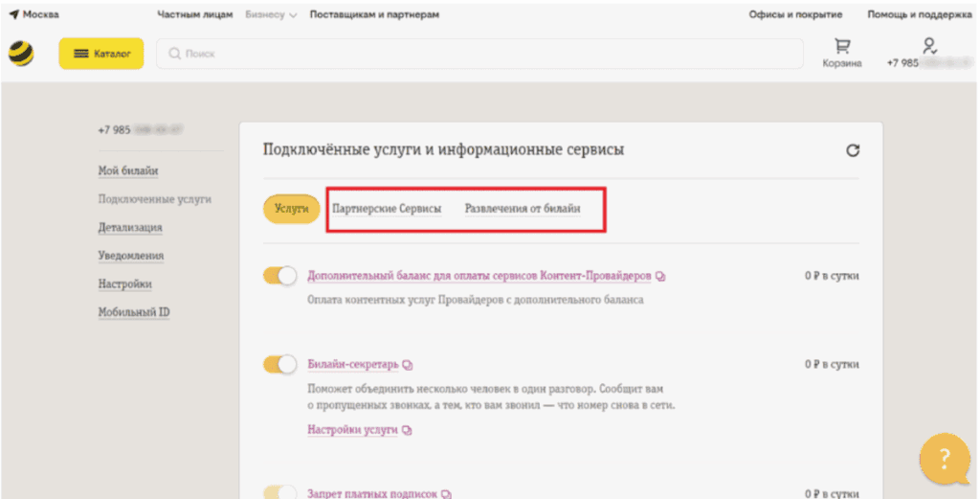Click icon next to Дополнительный баланс link

click(x=660, y=276)
